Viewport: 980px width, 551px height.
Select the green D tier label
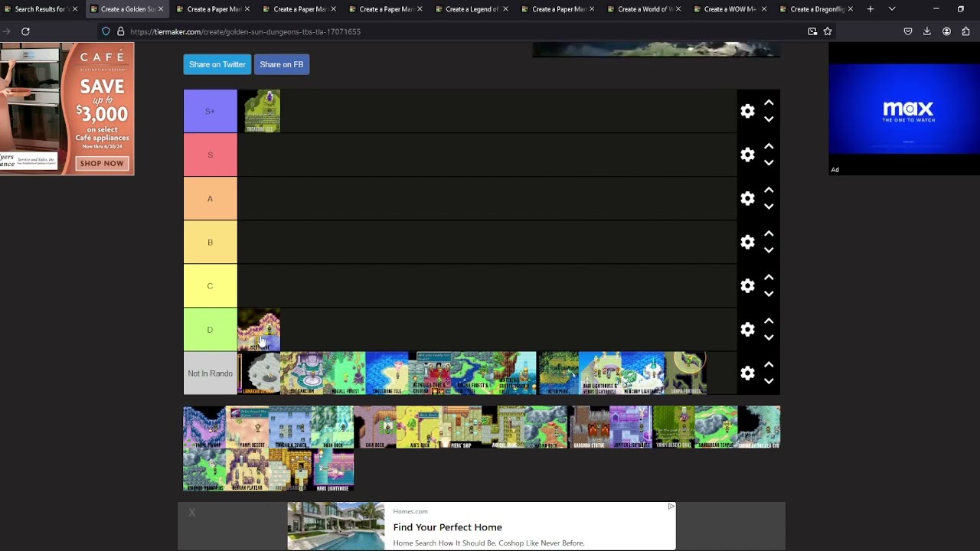pyautogui.click(x=211, y=329)
